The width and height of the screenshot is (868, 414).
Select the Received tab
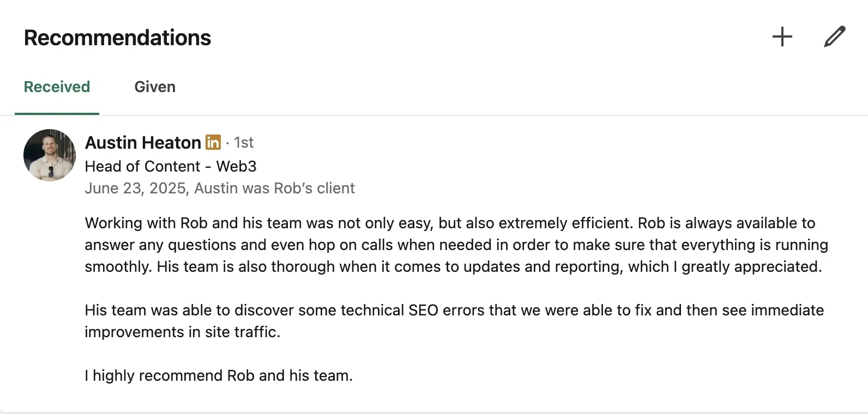coord(57,87)
